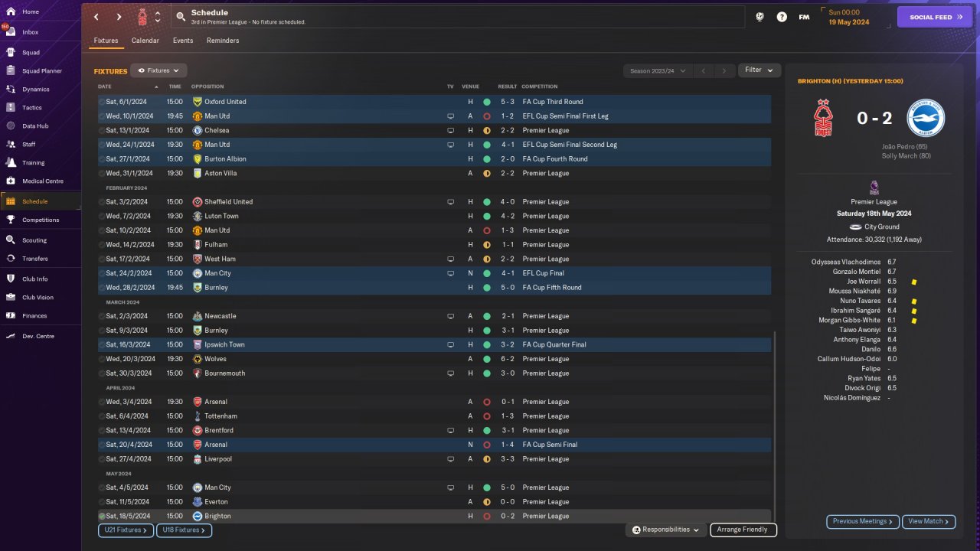980x551 pixels.
Task: Click the fixtures list scrollbar
Action: tap(775, 425)
